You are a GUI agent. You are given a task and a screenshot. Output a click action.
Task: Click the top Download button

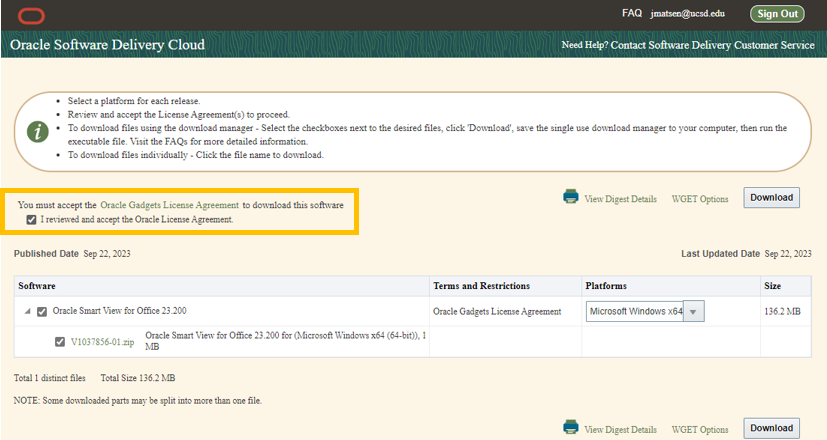[771, 198]
